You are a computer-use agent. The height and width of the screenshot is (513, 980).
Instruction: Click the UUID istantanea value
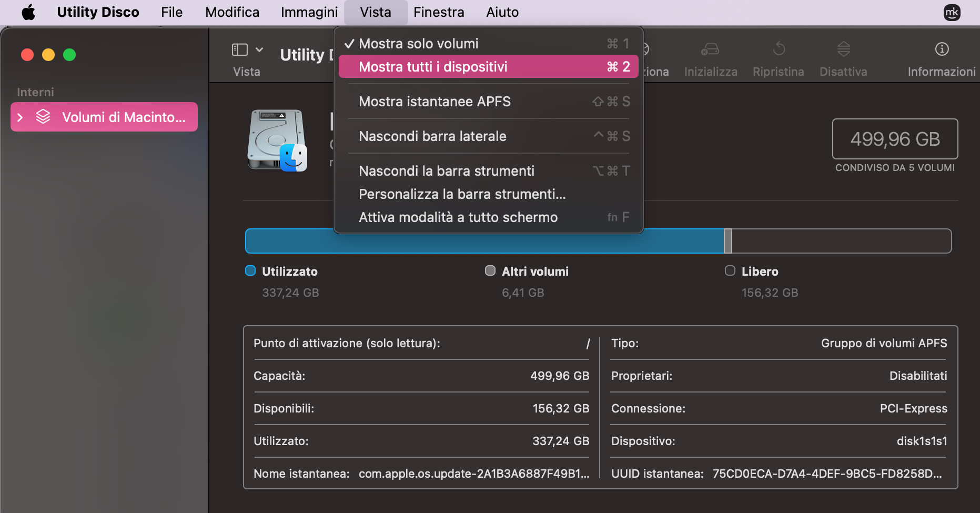point(827,474)
